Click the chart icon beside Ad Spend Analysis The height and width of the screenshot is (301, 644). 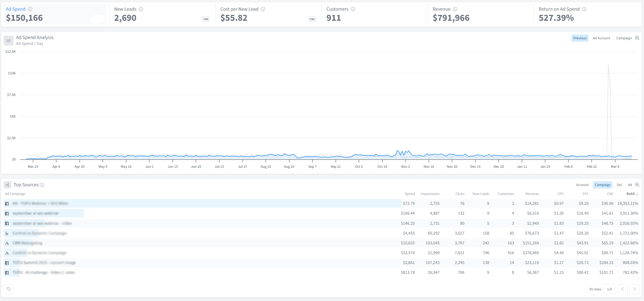(x=9, y=40)
